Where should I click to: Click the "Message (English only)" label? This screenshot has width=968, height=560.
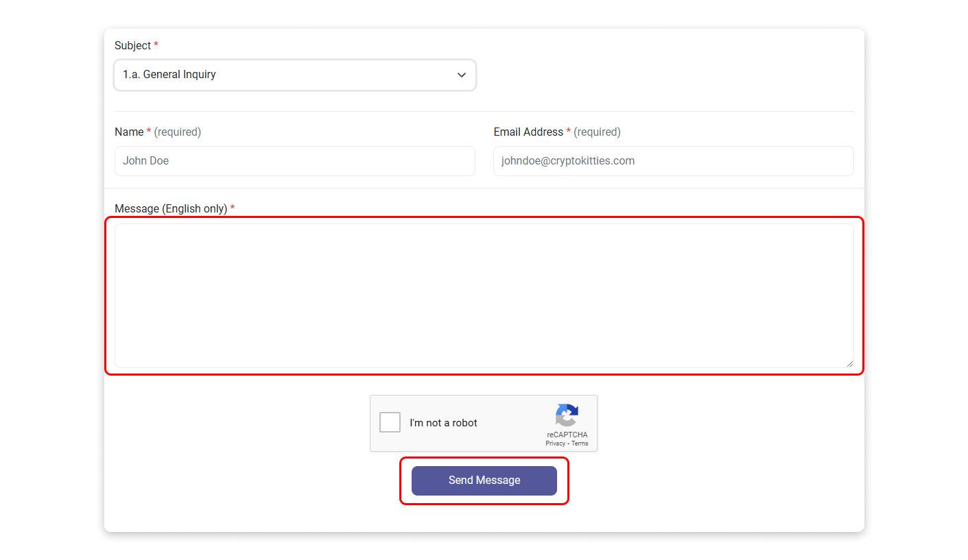coord(171,208)
